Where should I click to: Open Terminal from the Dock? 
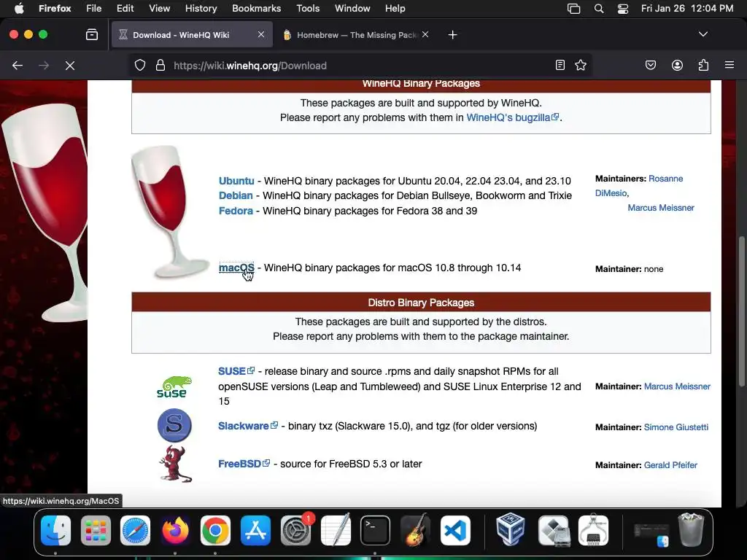pos(376,531)
